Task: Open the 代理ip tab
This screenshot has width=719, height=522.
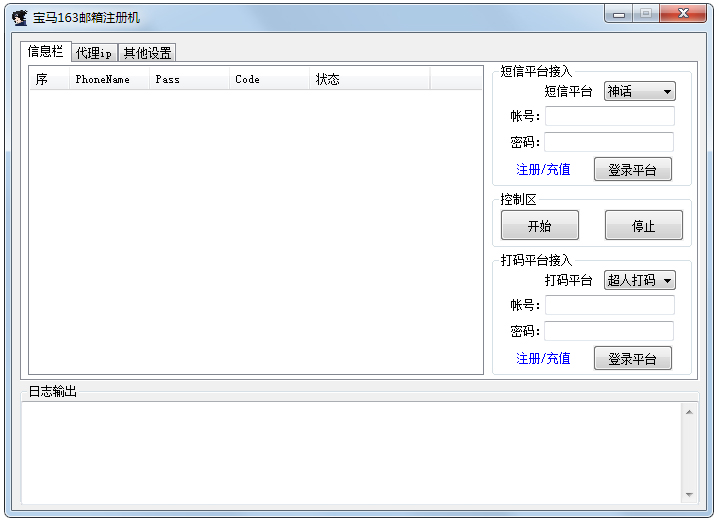Action: coord(94,53)
